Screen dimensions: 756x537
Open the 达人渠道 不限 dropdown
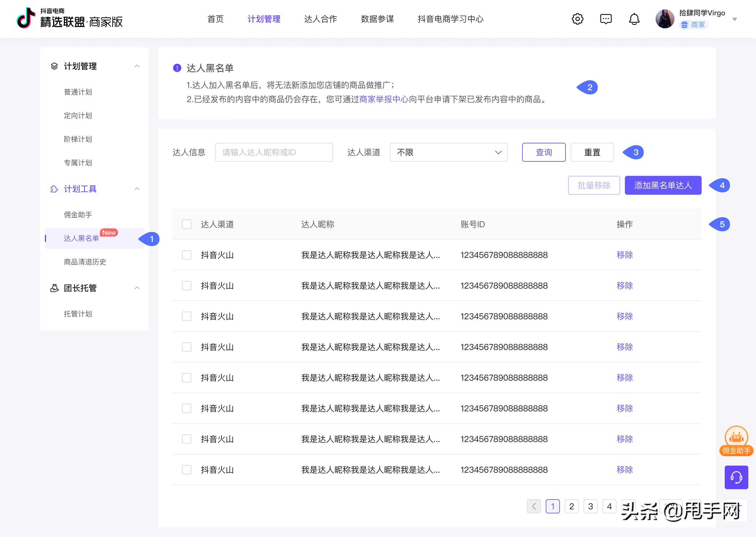[x=449, y=152]
